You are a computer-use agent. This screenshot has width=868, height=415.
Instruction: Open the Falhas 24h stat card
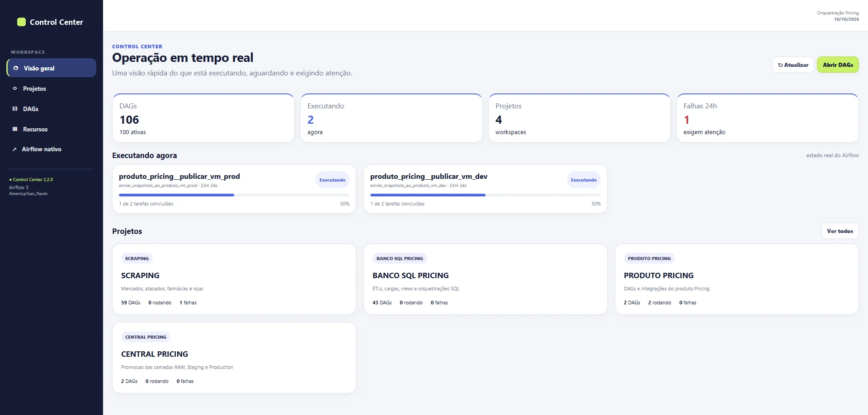[x=768, y=118]
